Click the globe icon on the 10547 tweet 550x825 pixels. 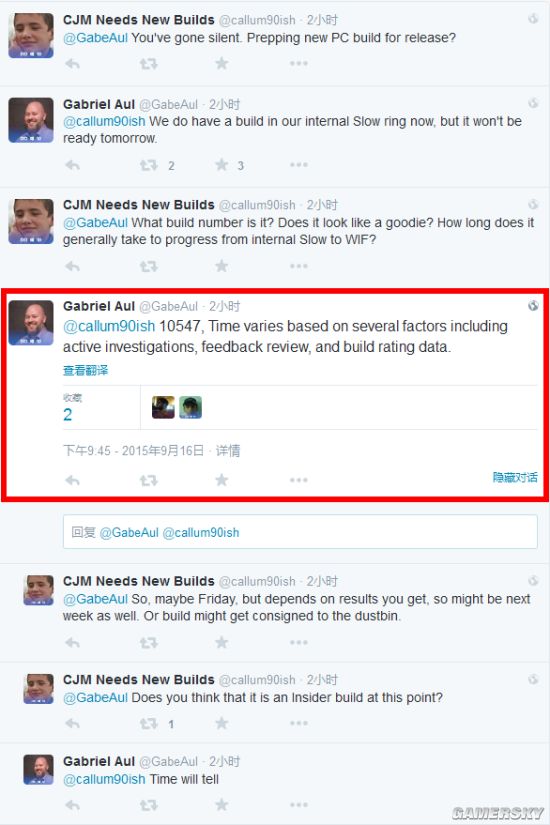[533, 306]
